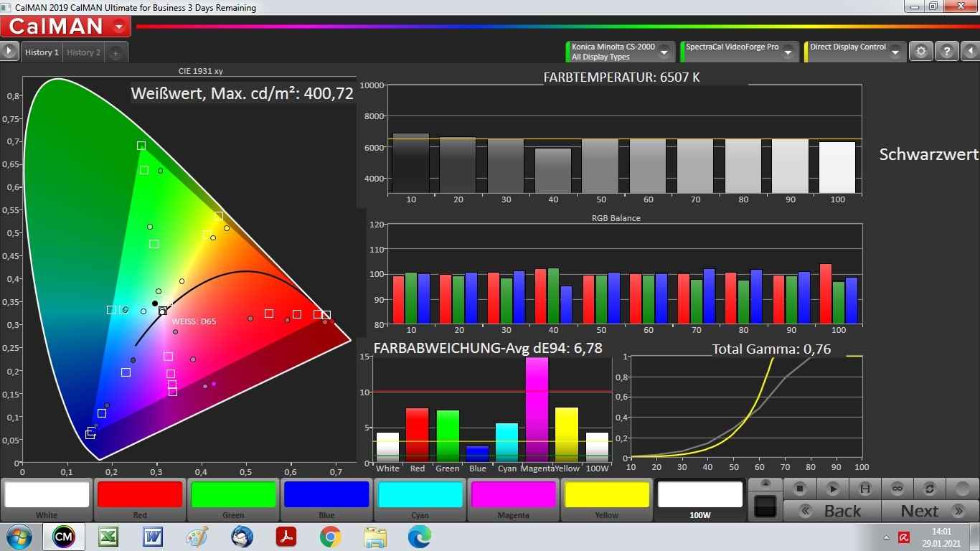980x551 pixels.
Task: Select the Red color patch
Action: click(x=140, y=499)
